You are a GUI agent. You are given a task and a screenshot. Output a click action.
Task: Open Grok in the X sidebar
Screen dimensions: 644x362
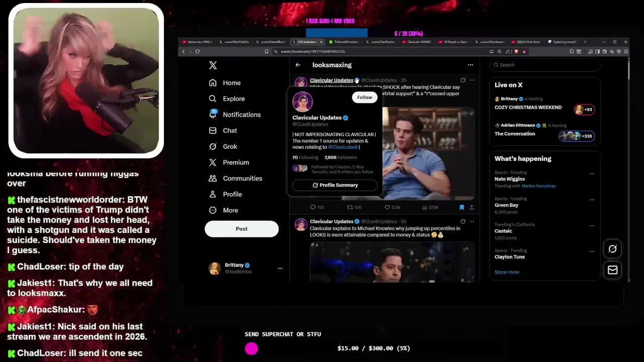[x=223, y=146]
